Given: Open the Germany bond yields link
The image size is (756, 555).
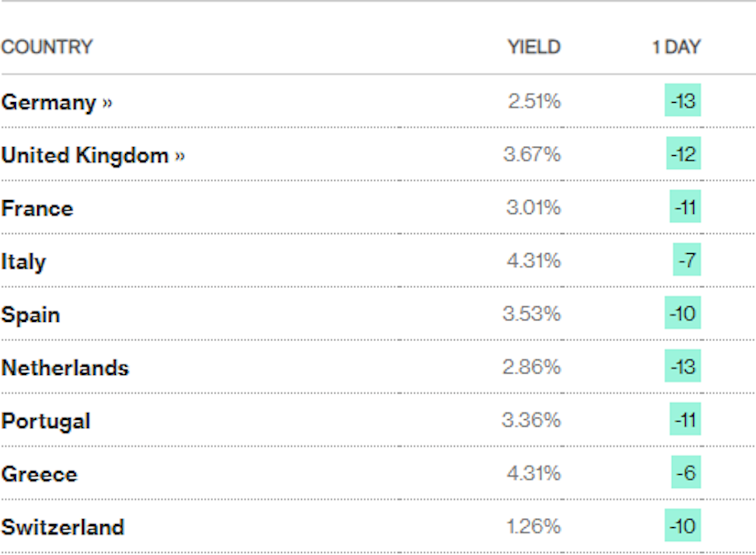Looking at the screenshot, I should tap(56, 102).
